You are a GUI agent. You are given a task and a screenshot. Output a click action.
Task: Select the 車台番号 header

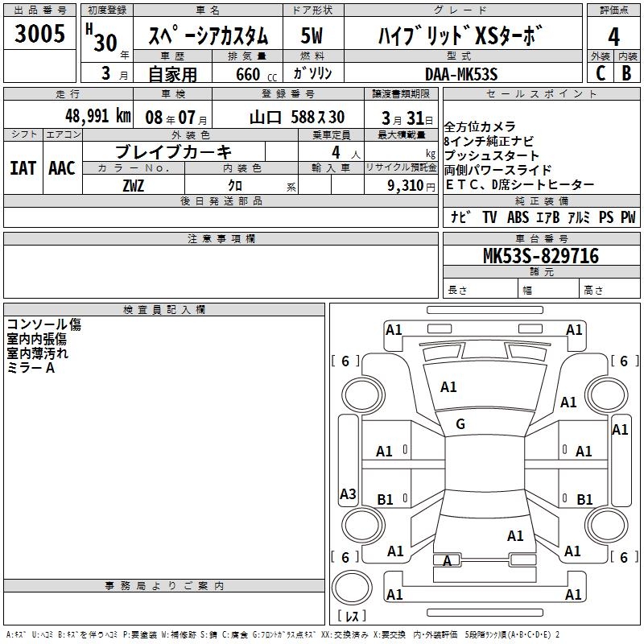(x=541, y=238)
